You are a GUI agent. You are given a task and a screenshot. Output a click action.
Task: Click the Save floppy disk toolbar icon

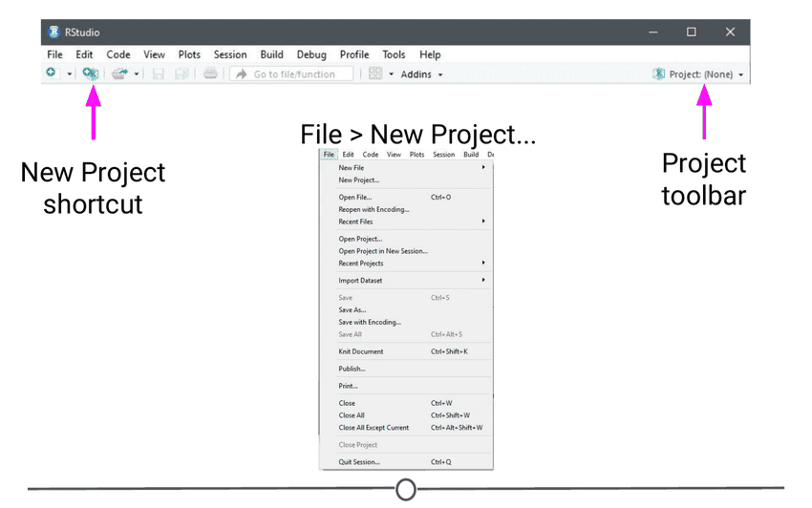158,74
